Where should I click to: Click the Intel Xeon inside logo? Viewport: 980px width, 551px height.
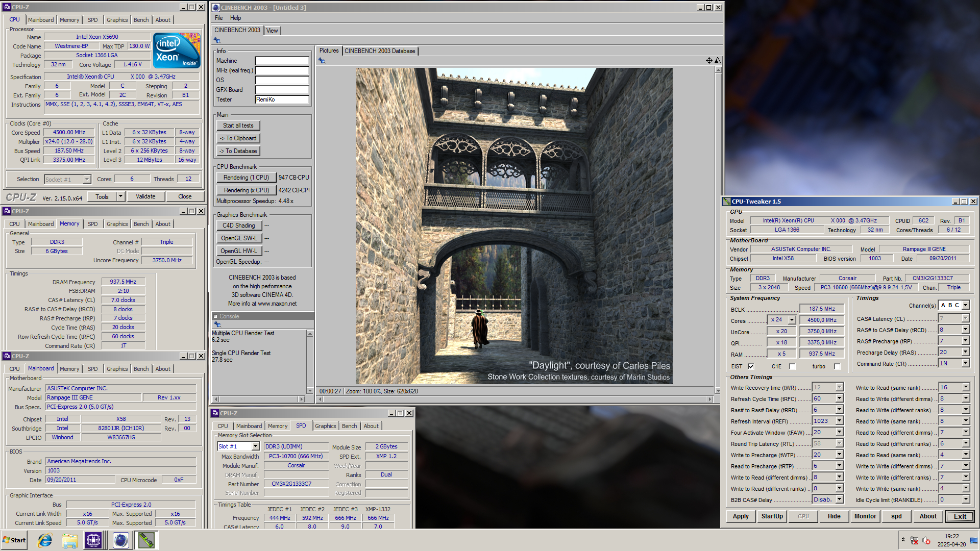click(x=177, y=51)
